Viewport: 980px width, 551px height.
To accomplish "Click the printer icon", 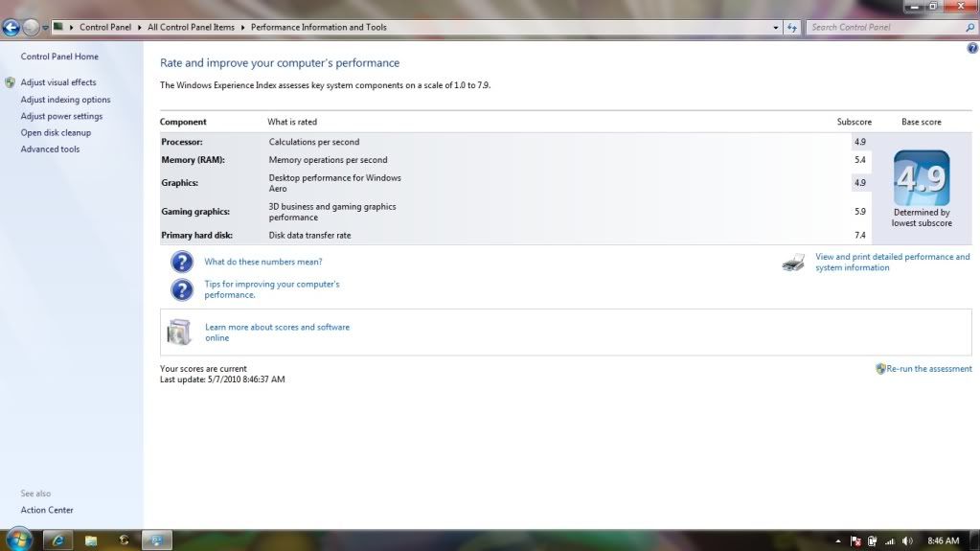I will [x=794, y=262].
